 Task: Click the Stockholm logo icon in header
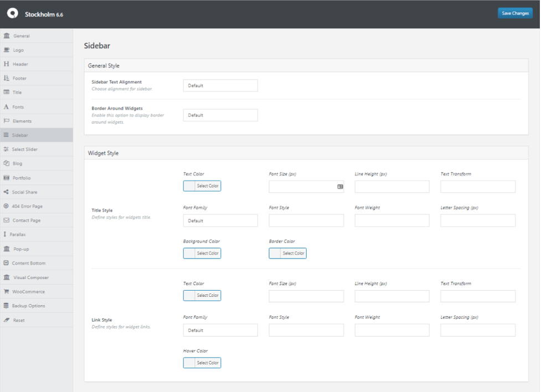[13, 13]
